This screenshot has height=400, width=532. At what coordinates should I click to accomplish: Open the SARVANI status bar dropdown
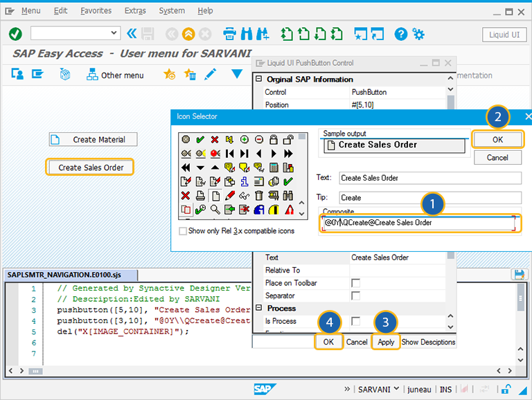396,388
